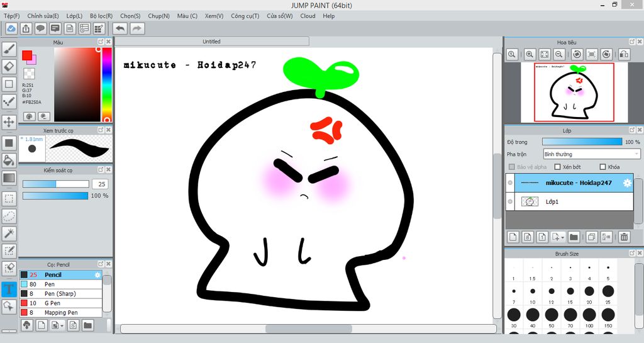Add a new color layer
This screenshot has height=343, width=644.
pos(513,237)
